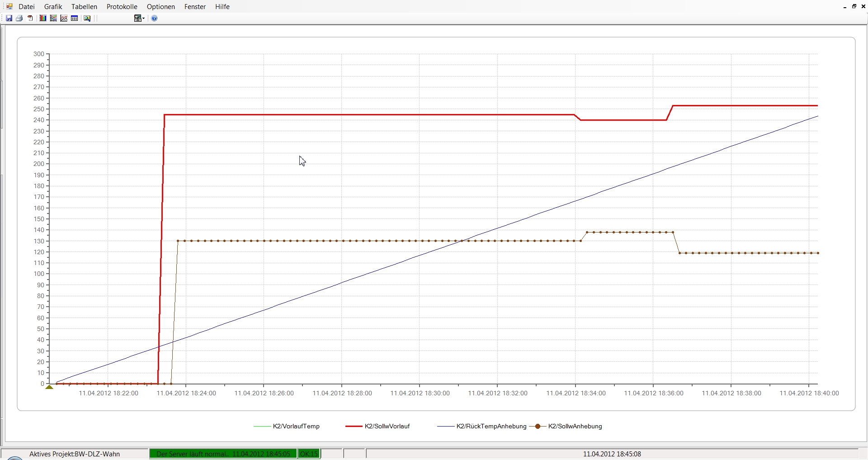Screen dimensions: 868x460
Task: Click the blue RückTempAnhebung legend line swatch
Action: pos(446,427)
